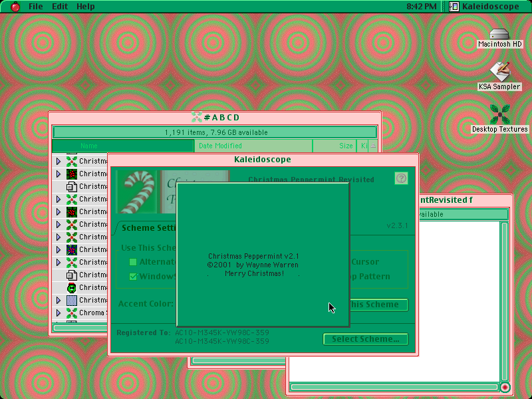Toggle the sort order button in #ABCD header
Screen dimensions: 532x399
(373, 146)
